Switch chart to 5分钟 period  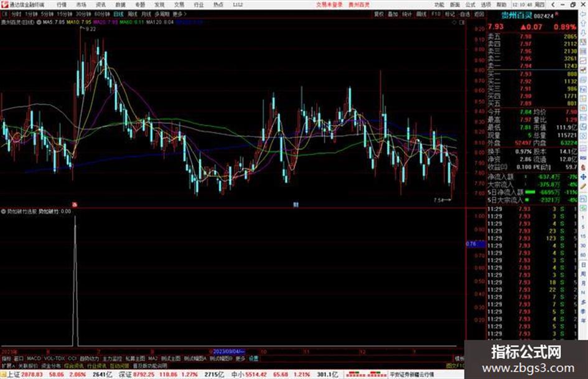tap(47, 14)
